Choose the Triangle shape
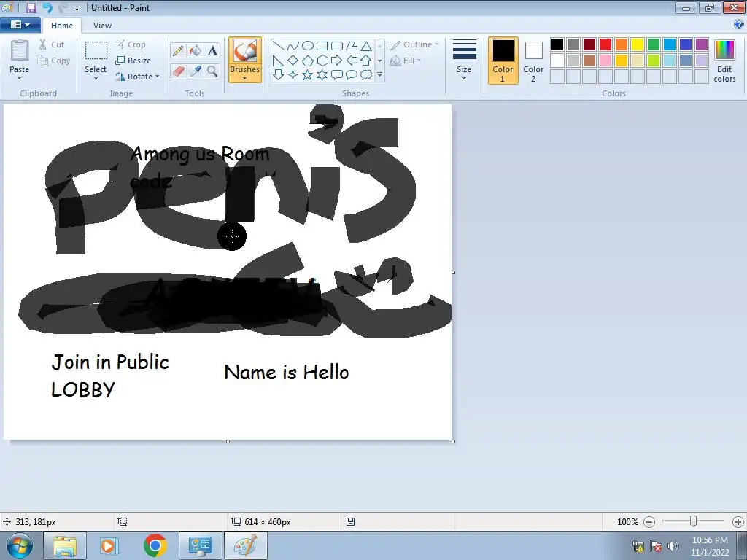Screen dimensions: 747x560 (x=366, y=46)
